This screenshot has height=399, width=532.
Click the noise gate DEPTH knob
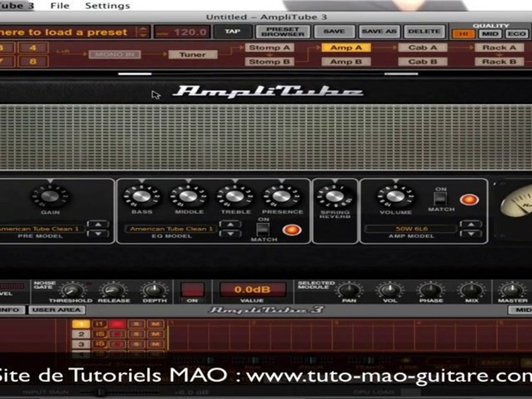pyautogui.click(x=155, y=291)
